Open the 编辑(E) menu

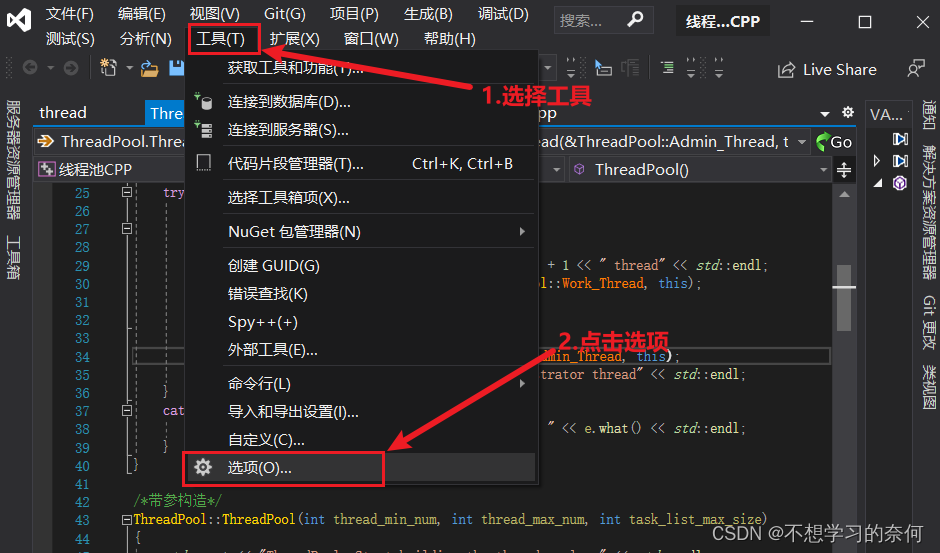(141, 14)
